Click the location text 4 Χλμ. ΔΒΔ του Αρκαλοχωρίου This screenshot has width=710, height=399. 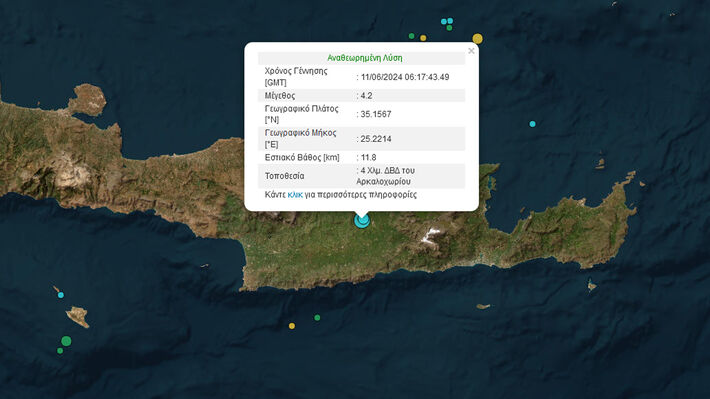(386, 176)
